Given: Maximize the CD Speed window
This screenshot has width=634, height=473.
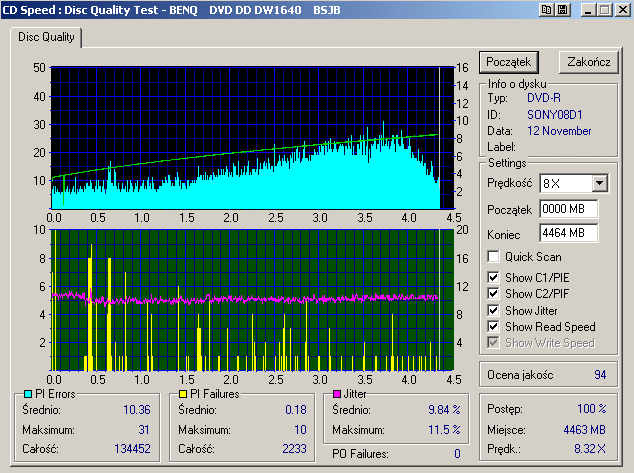Looking at the screenshot, I should tap(604, 10).
